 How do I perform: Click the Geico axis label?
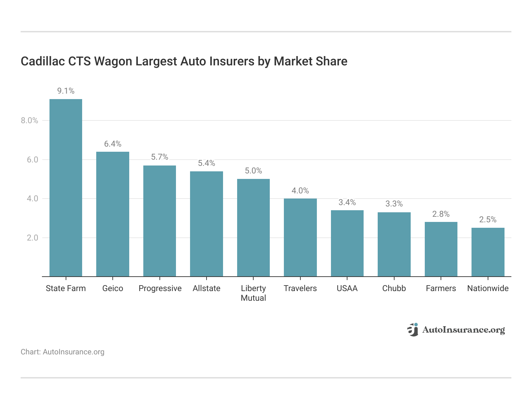point(113,288)
